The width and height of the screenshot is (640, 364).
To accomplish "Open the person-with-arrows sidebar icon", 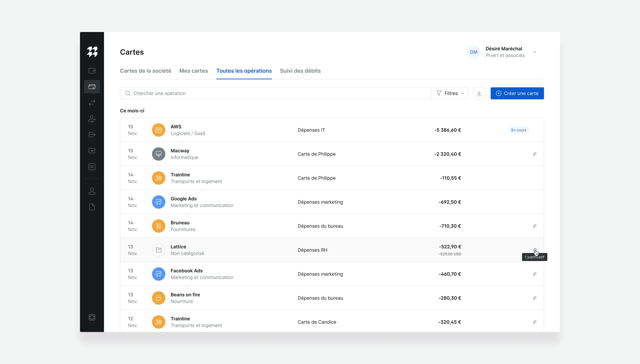I will tap(92, 119).
